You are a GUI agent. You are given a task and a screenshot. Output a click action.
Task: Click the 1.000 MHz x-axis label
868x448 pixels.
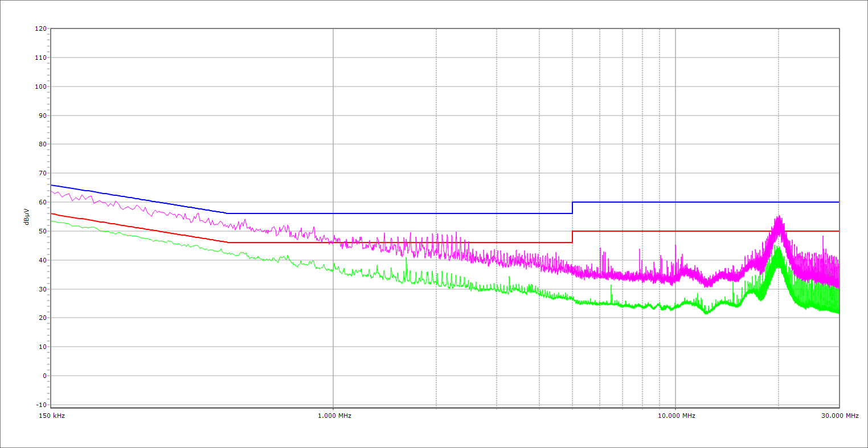point(334,416)
